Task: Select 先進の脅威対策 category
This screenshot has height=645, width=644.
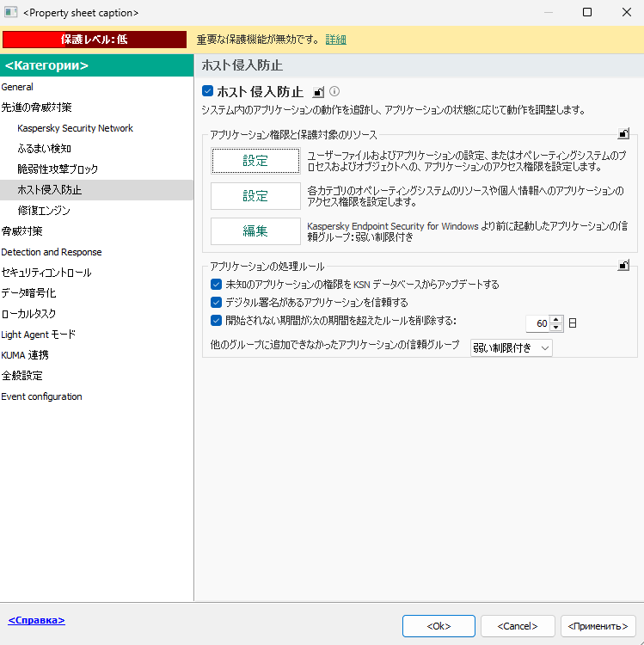Action: [x=96, y=107]
